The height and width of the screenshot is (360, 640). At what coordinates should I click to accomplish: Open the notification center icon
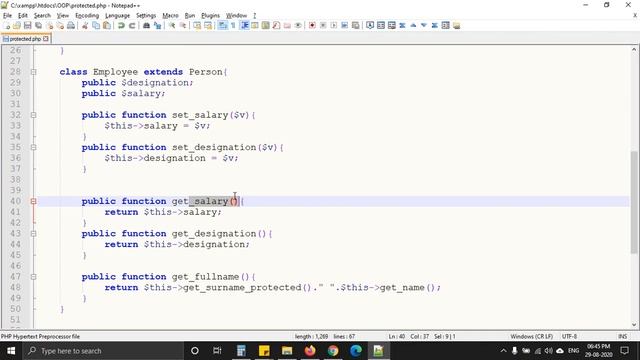(x=624, y=351)
